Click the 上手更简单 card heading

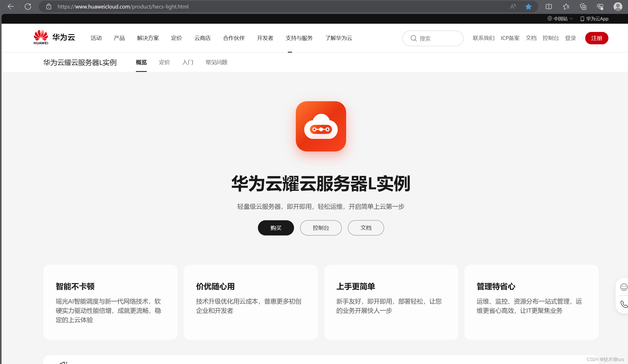click(356, 286)
